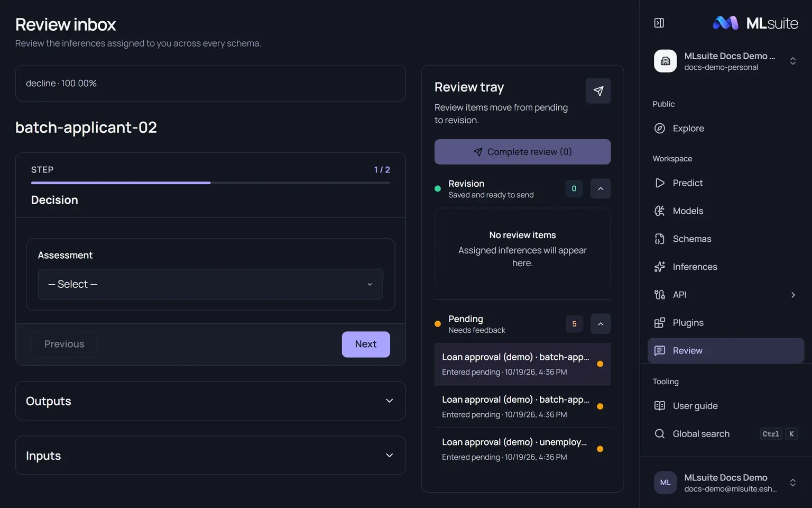Screen dimensions: 812x508
Task: Click the Explore label in sidebar
Action: [688, 128]
